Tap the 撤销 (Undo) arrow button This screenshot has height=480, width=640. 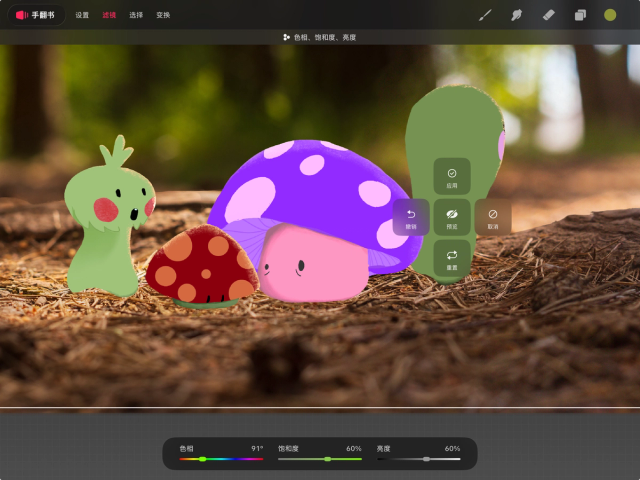(x=411, y=217)
